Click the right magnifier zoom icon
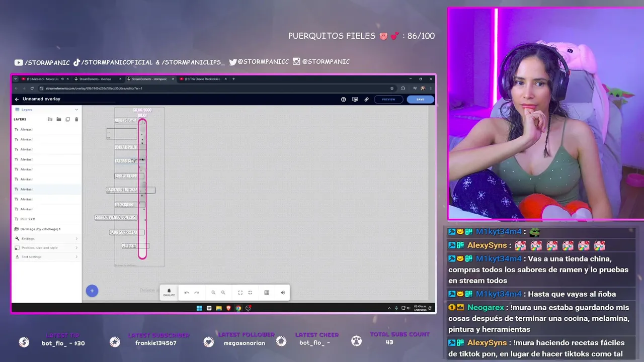The image size is (644, 362). 223,292
